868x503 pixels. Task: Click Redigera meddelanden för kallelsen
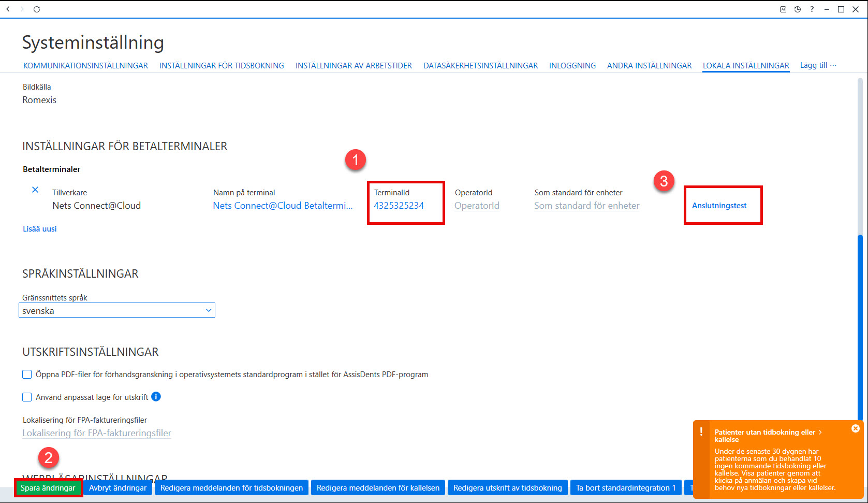coord(378,488)
